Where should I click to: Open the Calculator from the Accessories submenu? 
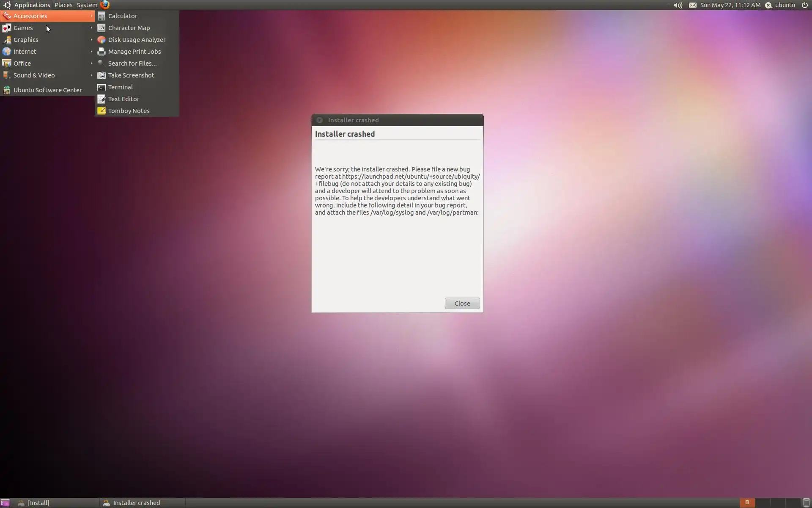coord(122,16)
